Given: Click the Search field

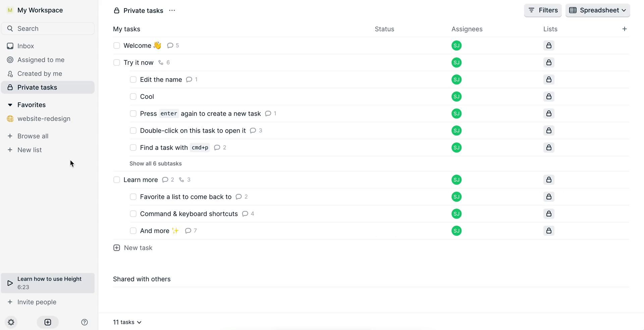Looking at the screenshot, I should coord(48,29).
